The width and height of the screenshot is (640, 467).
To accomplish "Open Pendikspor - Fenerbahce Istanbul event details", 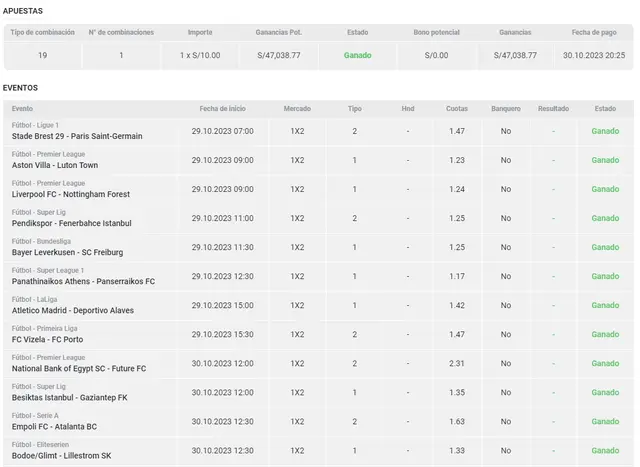I will click(72, 223).
